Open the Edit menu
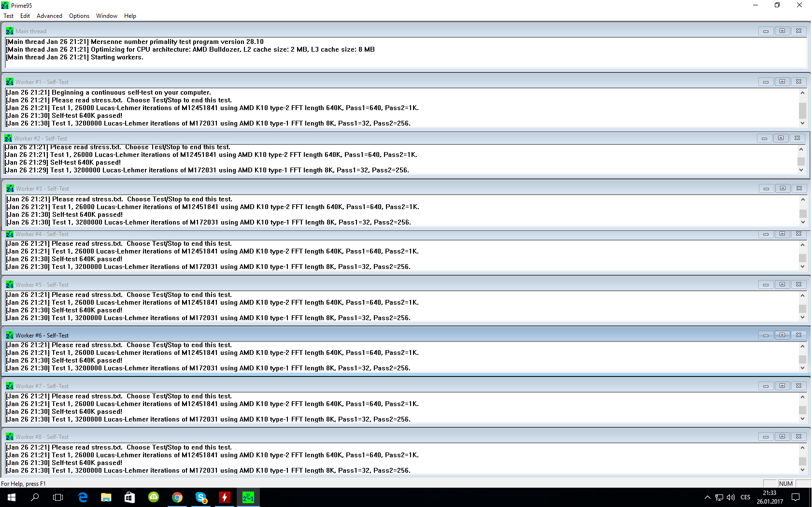 point(25,16)
